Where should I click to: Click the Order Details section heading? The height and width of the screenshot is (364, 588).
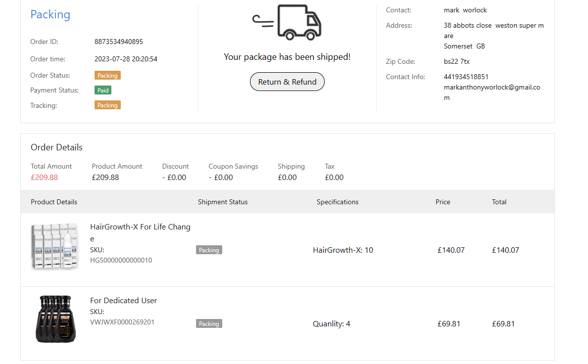[56, 147]
